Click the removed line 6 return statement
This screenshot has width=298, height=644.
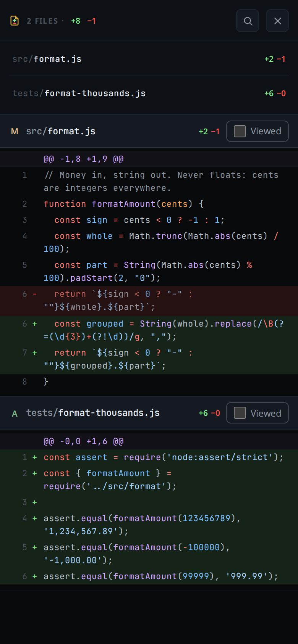pos(149,301)
